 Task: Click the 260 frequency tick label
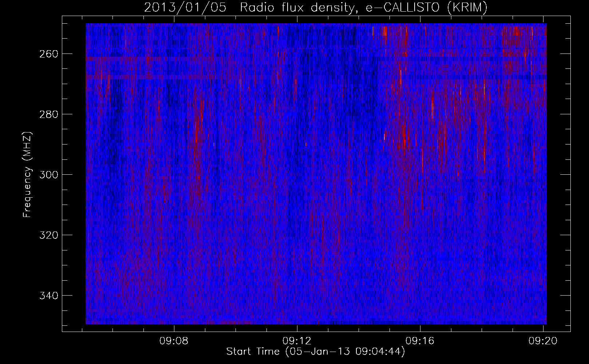48,54
